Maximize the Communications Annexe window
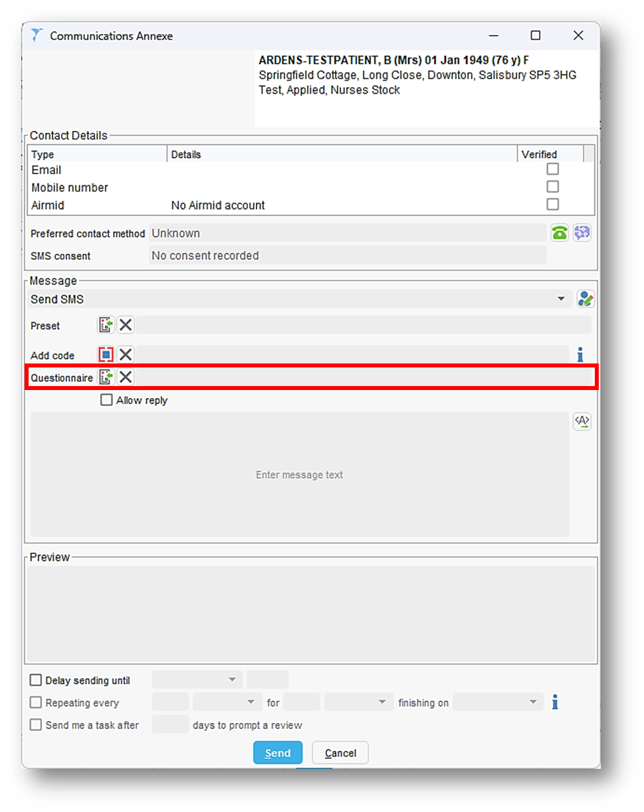This screenshot has height=812, width=644. point(535,36)
